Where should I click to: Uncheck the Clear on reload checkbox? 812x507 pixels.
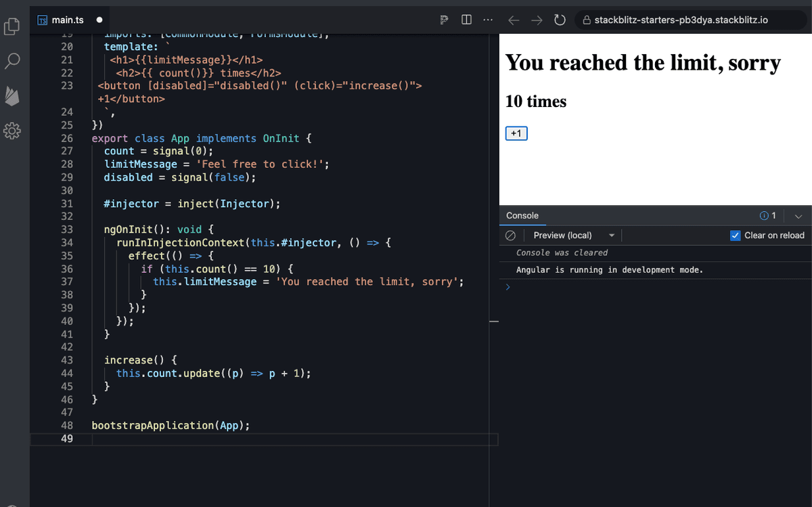point(736,236)
